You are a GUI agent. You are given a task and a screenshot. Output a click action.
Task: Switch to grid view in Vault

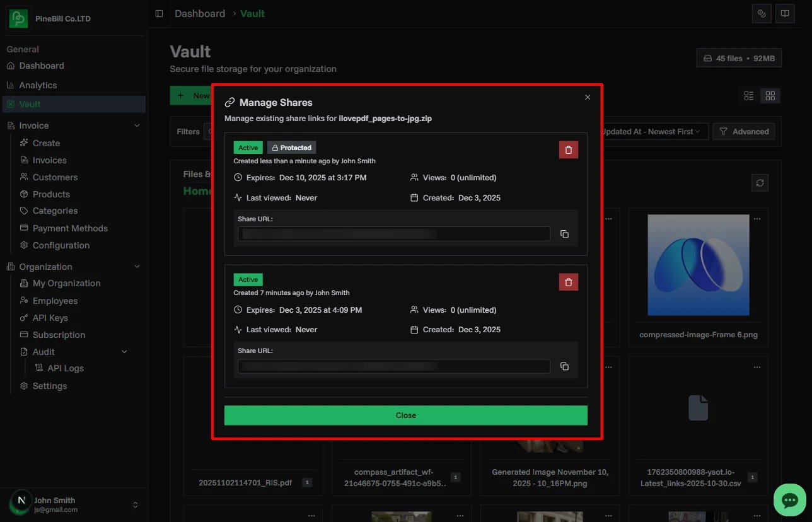point(770,96)
